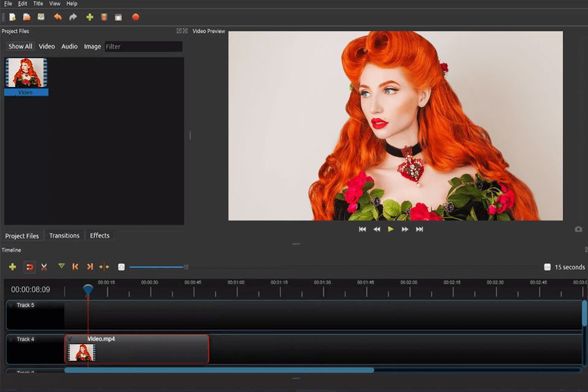
Task: Undo the last action
Action: click(x=58, y=17)
